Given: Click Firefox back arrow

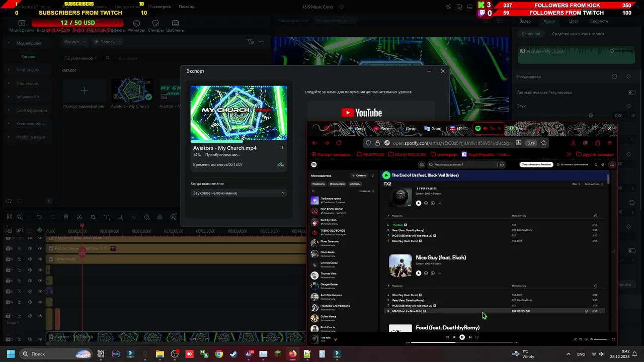Looking at the screenshot, I should (x=315, y=143).
